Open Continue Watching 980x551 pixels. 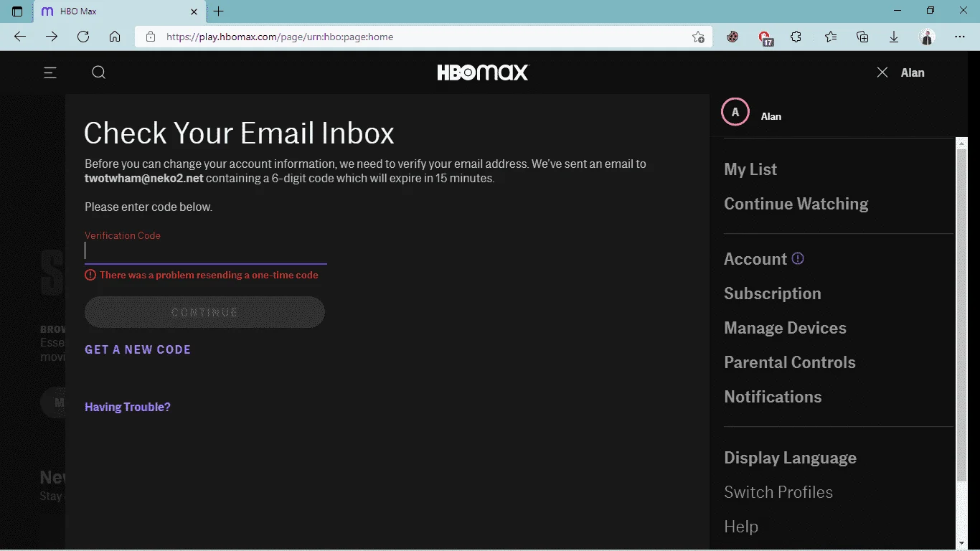pos(796,204)
